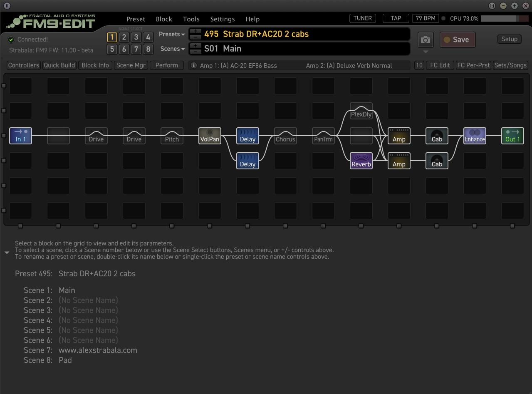Open the Help menu
Viewport: 532px width, 394px height.
pyautogui.click(x=252, y=19)
